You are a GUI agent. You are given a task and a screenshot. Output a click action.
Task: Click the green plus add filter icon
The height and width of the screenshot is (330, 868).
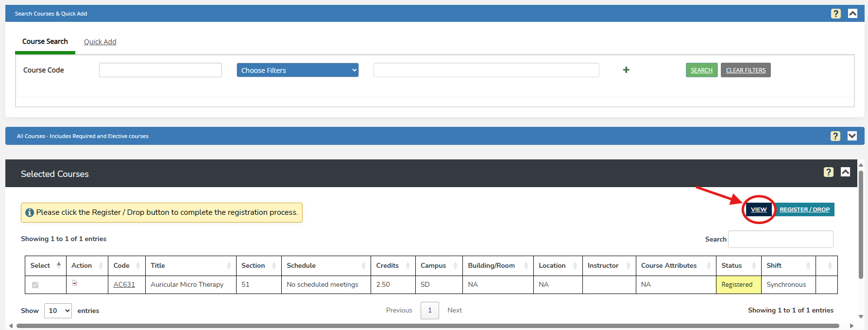click(x=626, y=70)
